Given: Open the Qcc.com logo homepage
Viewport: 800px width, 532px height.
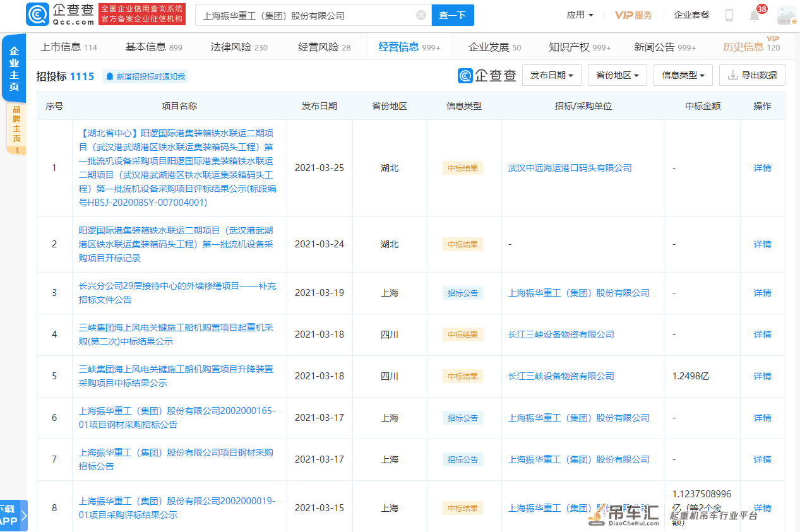Looking at the screenshot, I should pyautogui.click(x=61, y=15).
